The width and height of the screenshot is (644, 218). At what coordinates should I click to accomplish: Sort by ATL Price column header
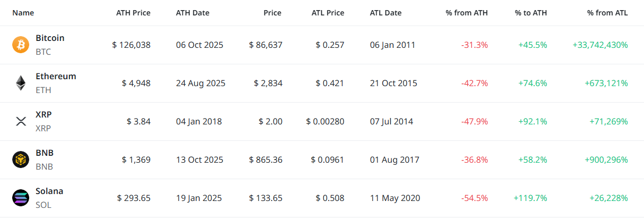[x=328, y=13]
